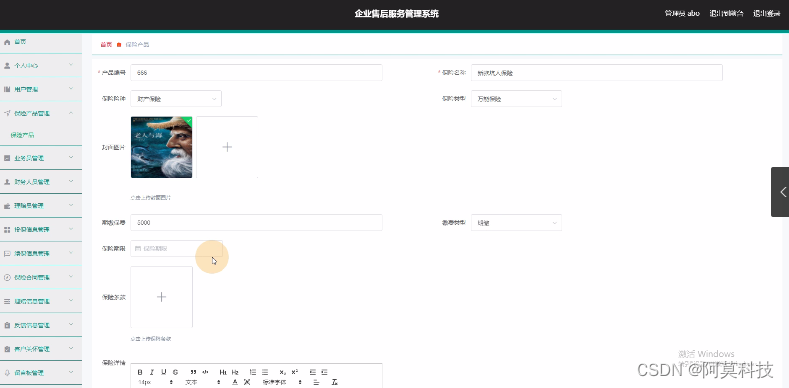Insert a blockquote with the quote icon
Viewport: 789px width, 388px height.
[193, 372]
